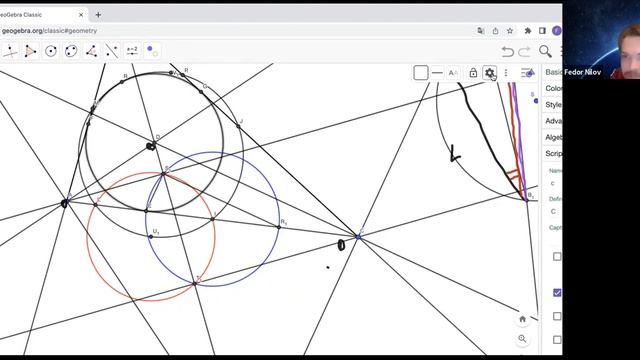This screenshot has width=640, height=360.
Task: Open the browser profile avatar
Action: 557,31
